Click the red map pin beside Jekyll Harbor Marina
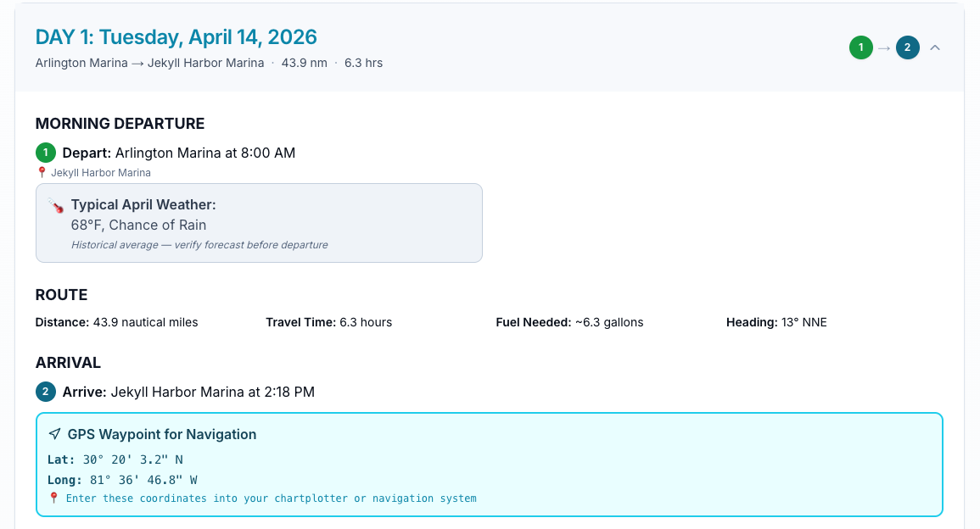This screenshot has height=529, width=980. click(41, 171)
